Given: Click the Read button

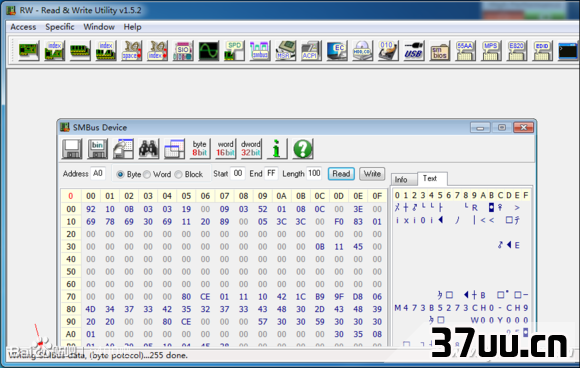Looking at the screenshot, I should (x=341, y=174).
